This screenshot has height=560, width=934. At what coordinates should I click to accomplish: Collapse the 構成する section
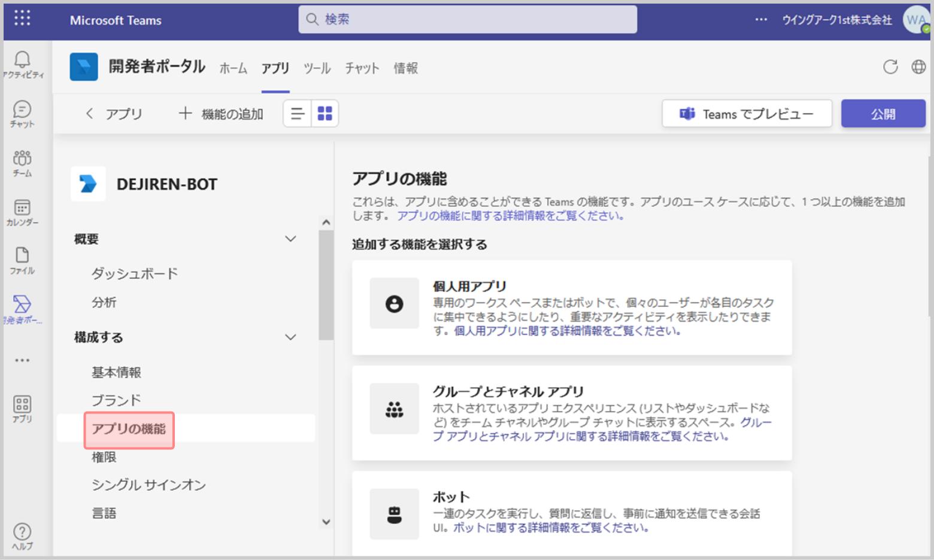[x=290, y=337]
